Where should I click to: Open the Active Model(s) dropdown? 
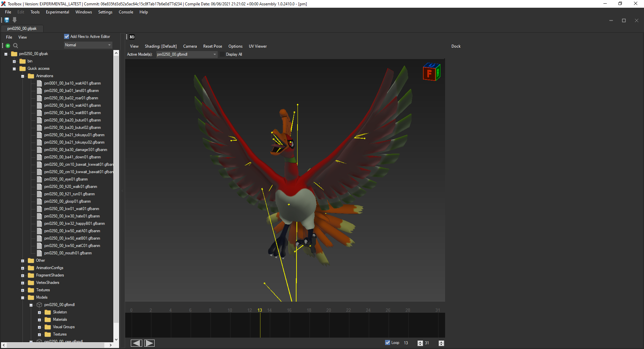click(187, 54)
